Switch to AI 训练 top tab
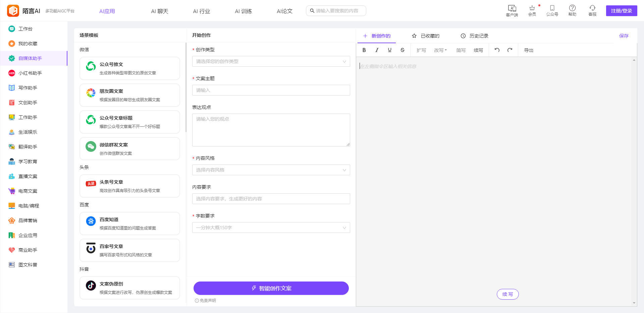Image resolution: width=644 pixels, height=313 pixels. (x=244, y=11)
